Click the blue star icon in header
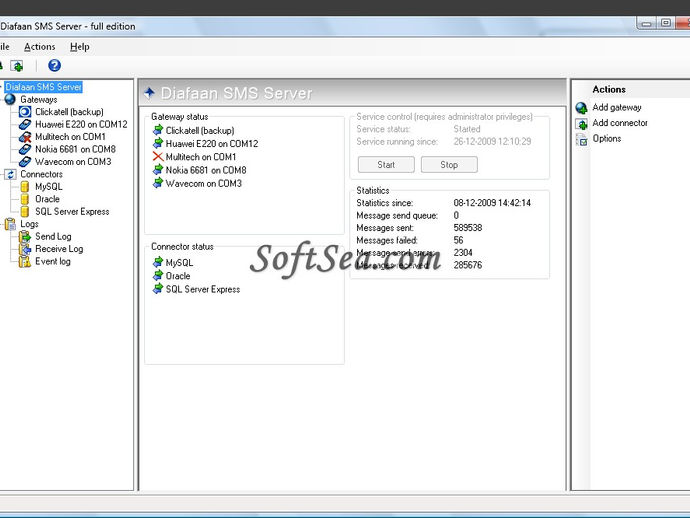 tap(149, 92)
